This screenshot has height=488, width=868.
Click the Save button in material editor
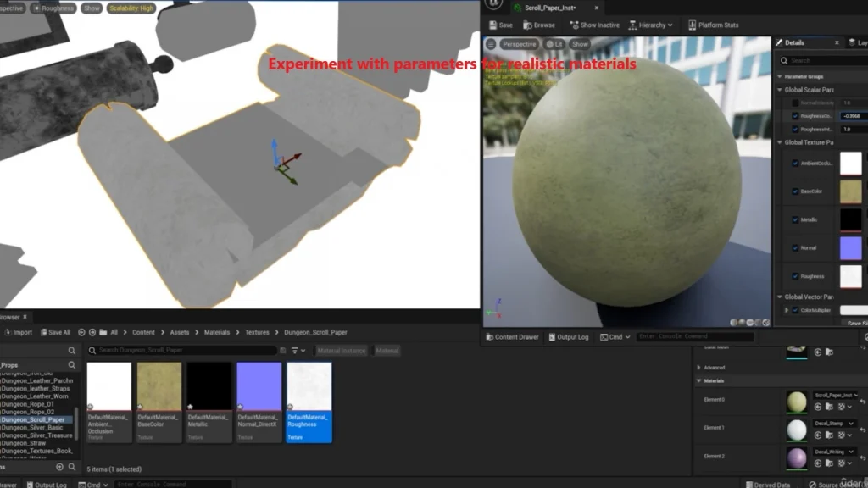click(501, 25)
